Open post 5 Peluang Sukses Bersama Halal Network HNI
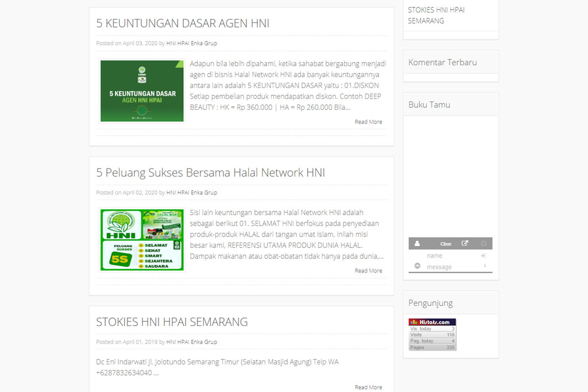 click(210, 172)
